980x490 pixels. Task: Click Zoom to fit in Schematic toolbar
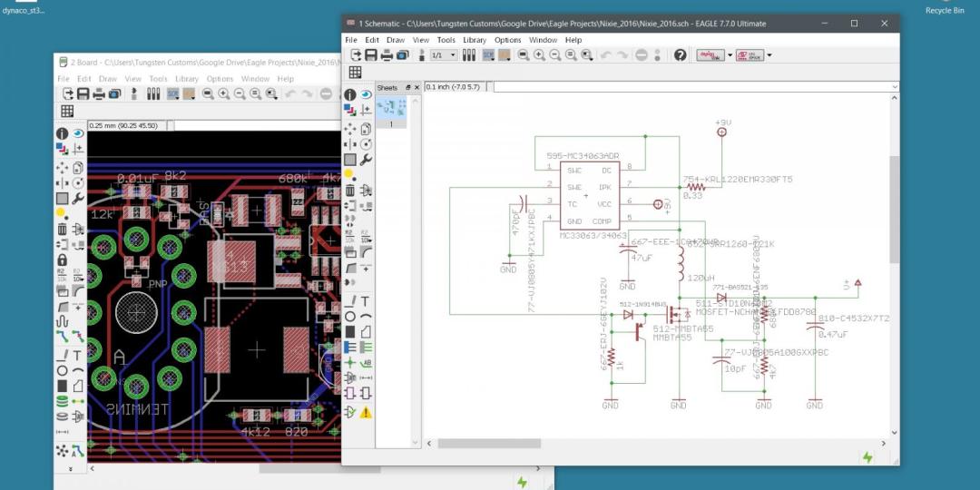(524, 55)
